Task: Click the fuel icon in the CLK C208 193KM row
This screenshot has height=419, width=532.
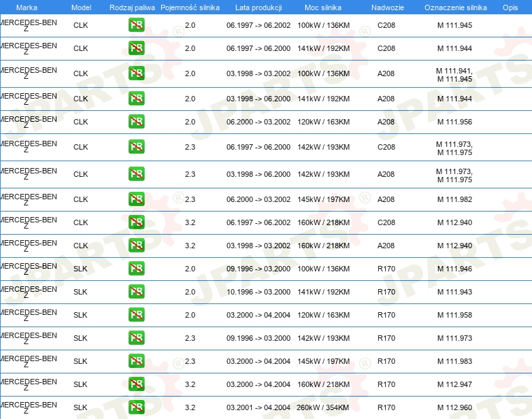Action: [136, 146]
